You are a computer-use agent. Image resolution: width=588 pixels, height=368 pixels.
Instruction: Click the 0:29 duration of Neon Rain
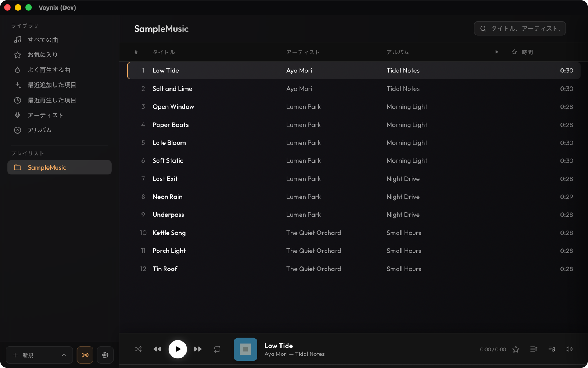pos(566,197)
